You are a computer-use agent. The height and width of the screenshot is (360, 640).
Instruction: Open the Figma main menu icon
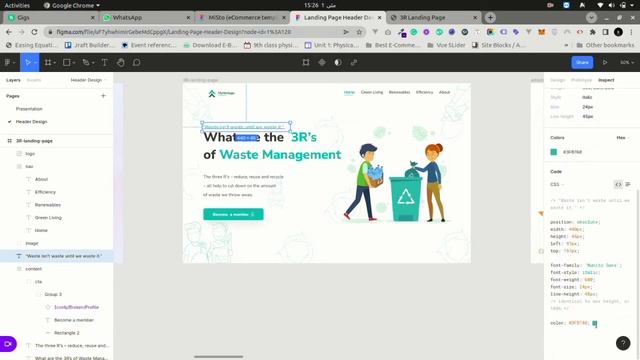tap(7, 62)
